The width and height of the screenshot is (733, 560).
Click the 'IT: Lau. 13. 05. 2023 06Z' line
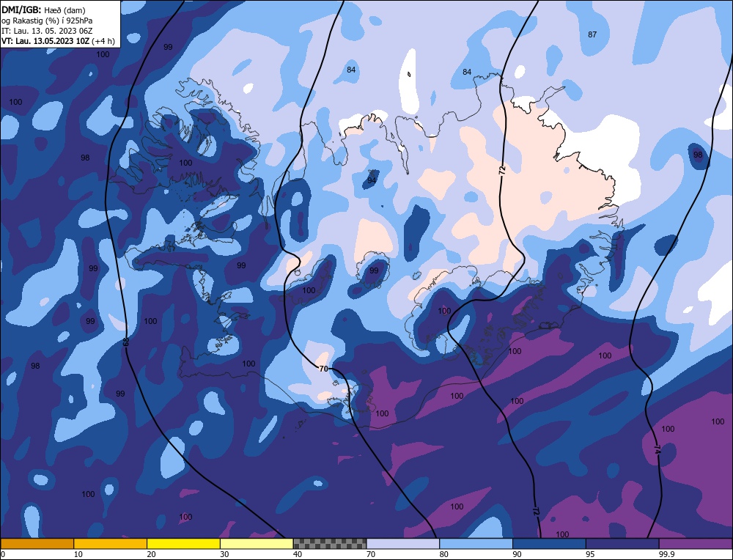(x=47, y=31)
